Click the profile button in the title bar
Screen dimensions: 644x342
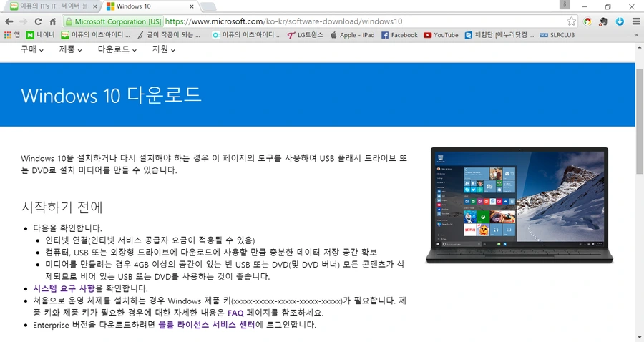565,4
